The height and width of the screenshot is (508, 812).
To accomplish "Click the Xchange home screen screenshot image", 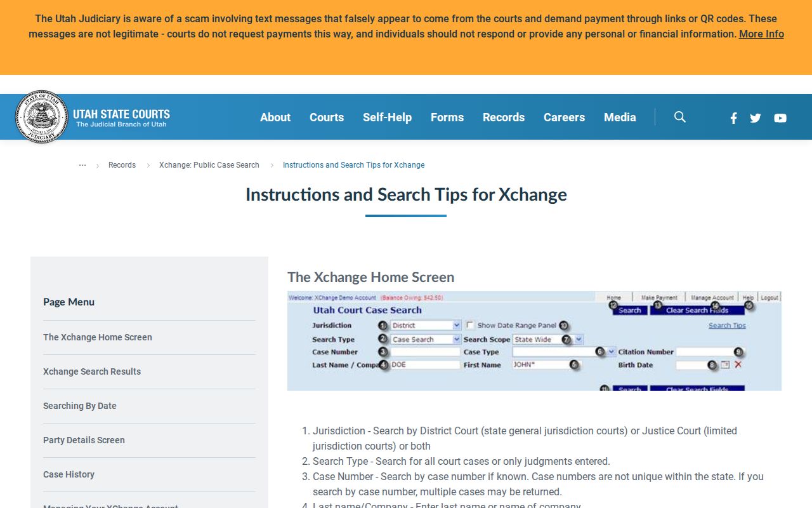I will pyautogui.click(x=534, y=341).
